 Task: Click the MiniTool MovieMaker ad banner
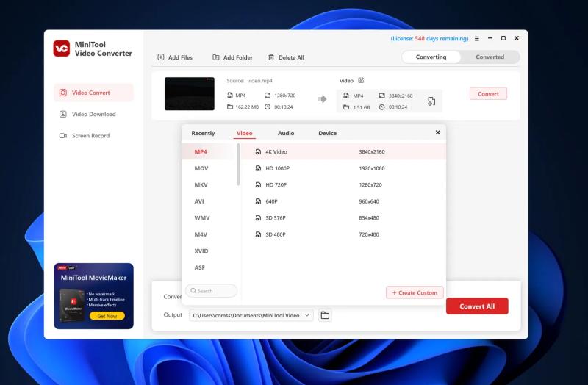point(93,296)
